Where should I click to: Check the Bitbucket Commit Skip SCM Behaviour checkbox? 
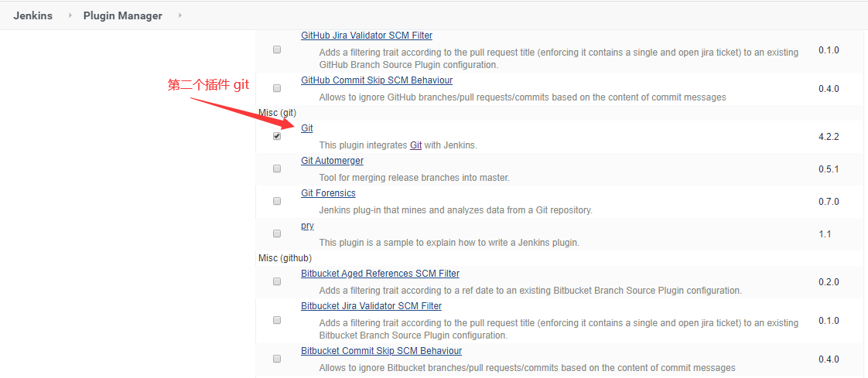click(x=277, y=359)
